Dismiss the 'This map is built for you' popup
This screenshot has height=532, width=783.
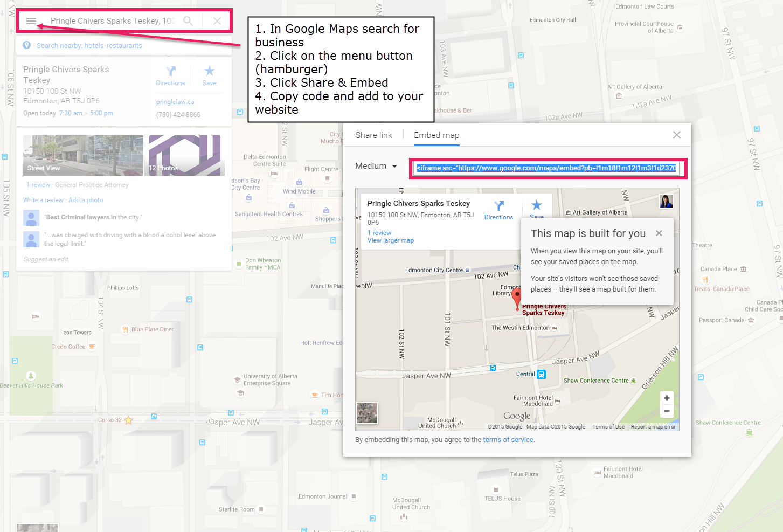(x=659, y=233)
